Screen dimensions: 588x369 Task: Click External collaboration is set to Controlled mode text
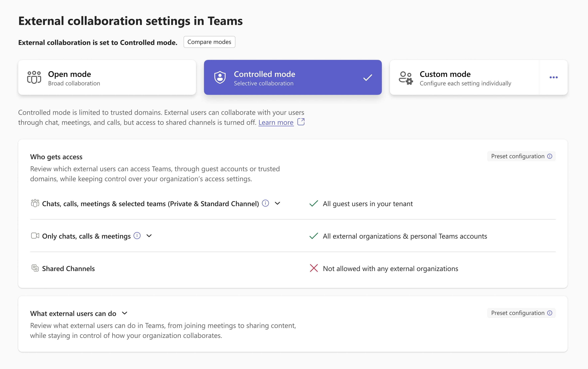[98, 42]
